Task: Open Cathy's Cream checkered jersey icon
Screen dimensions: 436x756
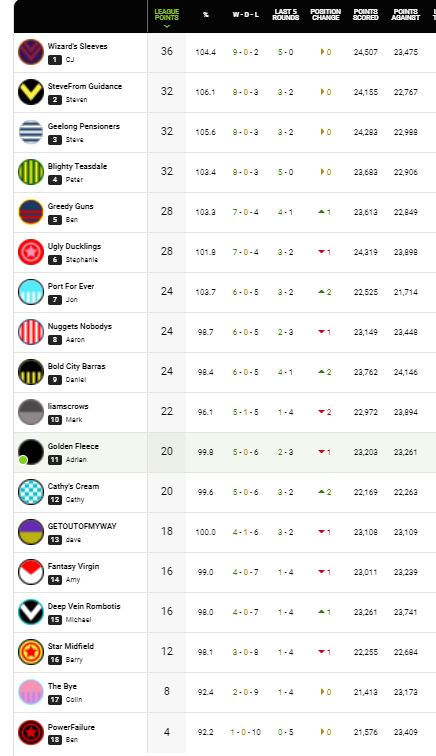Action: (31, 492)
